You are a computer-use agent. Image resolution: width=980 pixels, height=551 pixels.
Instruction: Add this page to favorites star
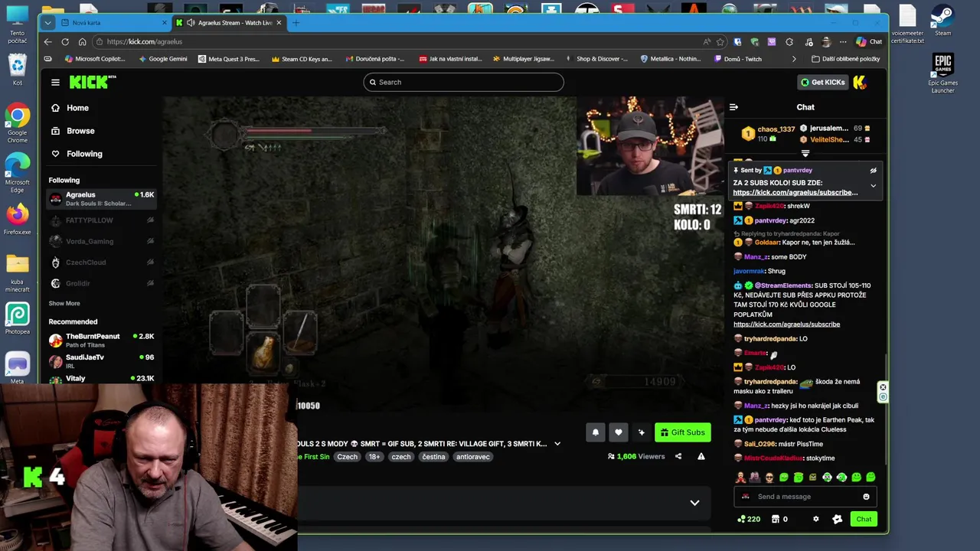tap(720, 42)
